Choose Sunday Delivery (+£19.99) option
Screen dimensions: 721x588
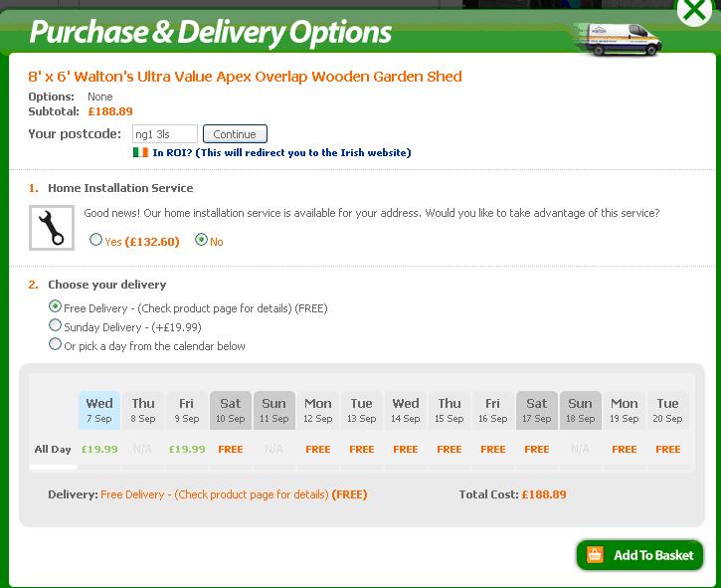(x=55, y=325)
